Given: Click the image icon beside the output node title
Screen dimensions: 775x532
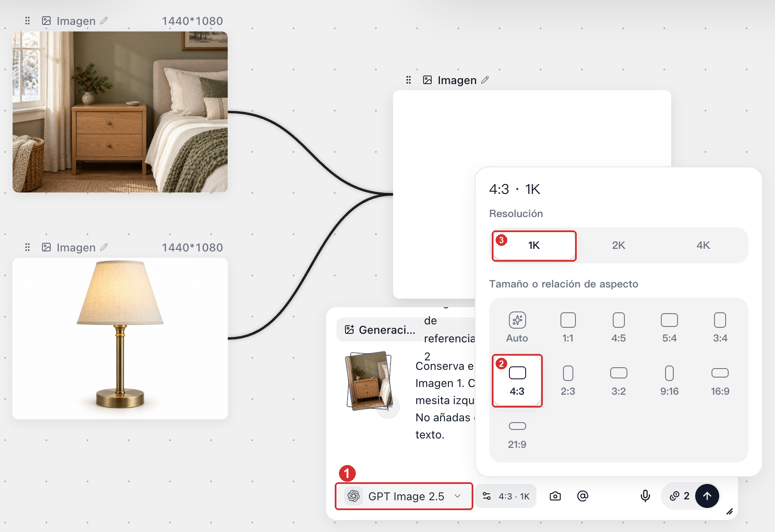Looking at the screenshot, I should tap(427, 80).
